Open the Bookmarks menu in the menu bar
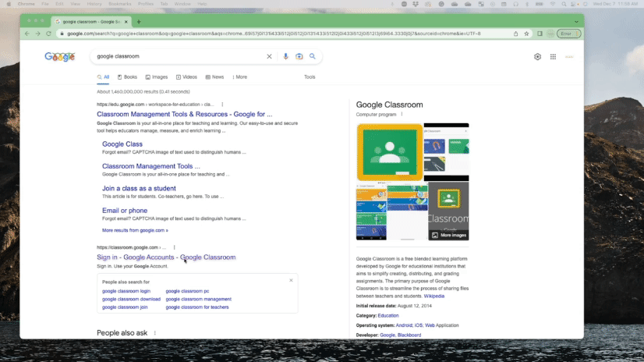The image size is (644, 362). coord(120,4)
